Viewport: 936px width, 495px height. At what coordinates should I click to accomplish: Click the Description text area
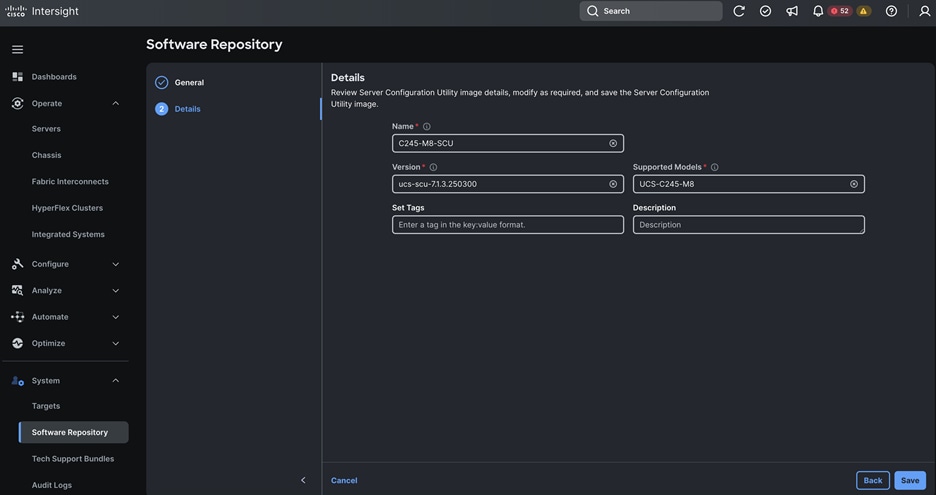point(749,225)
